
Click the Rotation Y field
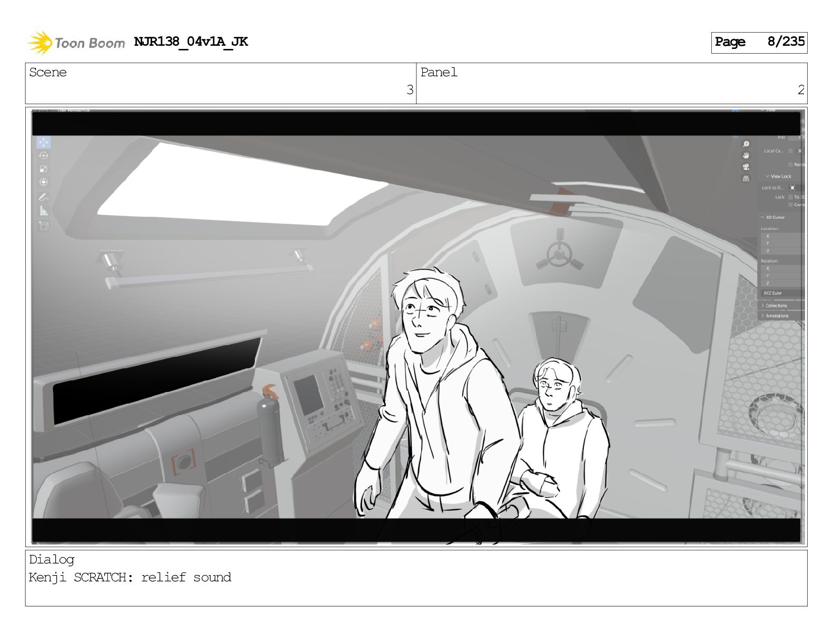783,276
